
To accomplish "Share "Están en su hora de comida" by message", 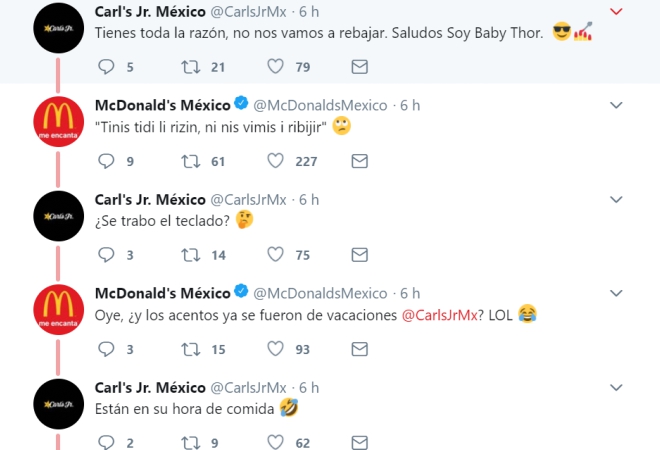I will tap(360, 442).
